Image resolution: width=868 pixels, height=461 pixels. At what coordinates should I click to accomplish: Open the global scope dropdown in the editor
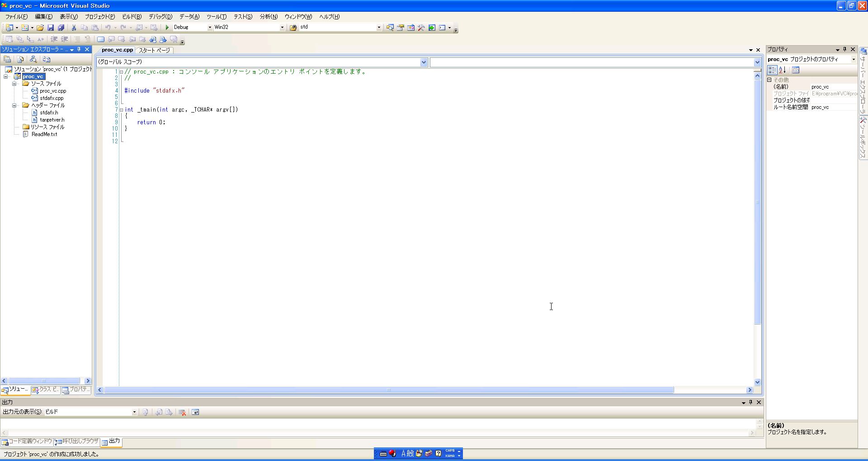click(x=424, y=62)
